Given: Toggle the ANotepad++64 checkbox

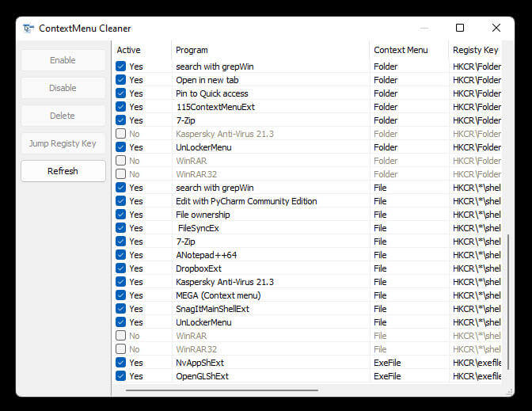Looking at the screenshot, I should (121, 255).
